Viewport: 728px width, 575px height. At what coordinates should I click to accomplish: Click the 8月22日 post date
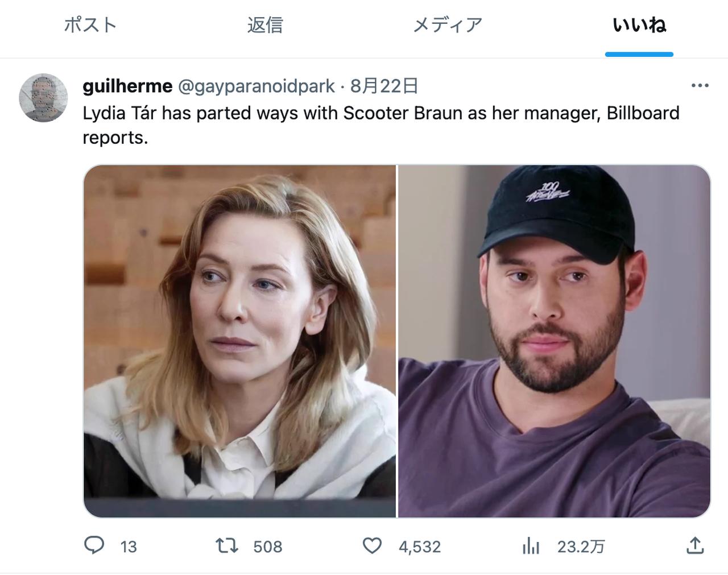click(384, 86)
